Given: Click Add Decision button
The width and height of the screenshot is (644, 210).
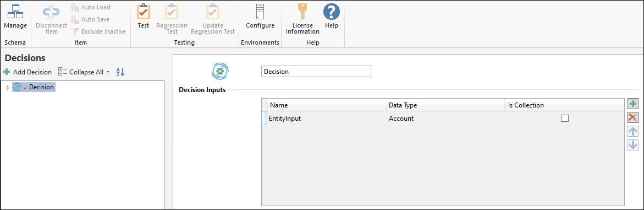Looking at the screenshot, I should [27, 72].
